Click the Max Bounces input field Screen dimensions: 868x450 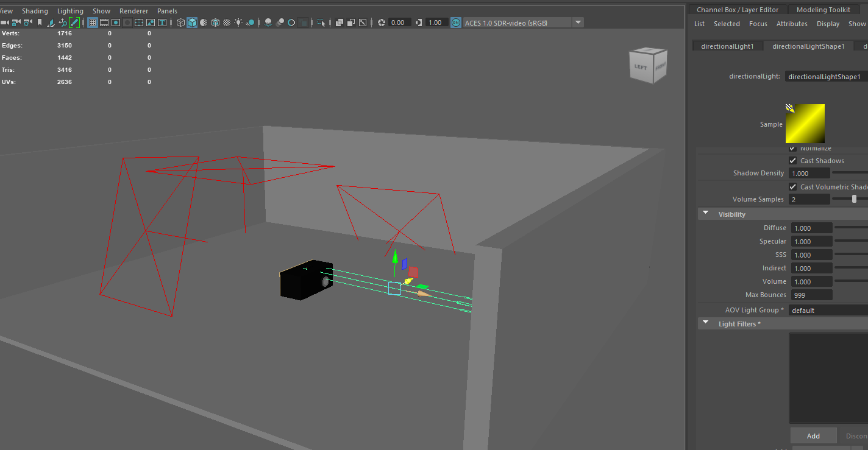point(811,295)
